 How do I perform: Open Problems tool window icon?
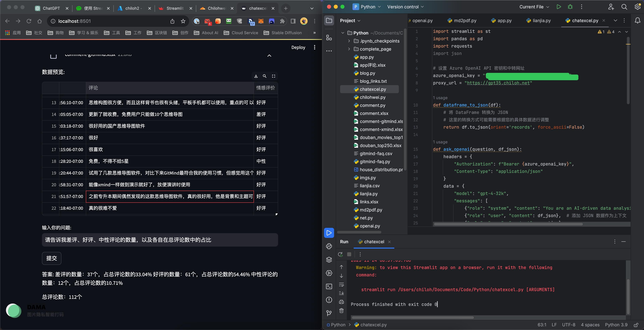pyautogui.click(x=329, y=300)
